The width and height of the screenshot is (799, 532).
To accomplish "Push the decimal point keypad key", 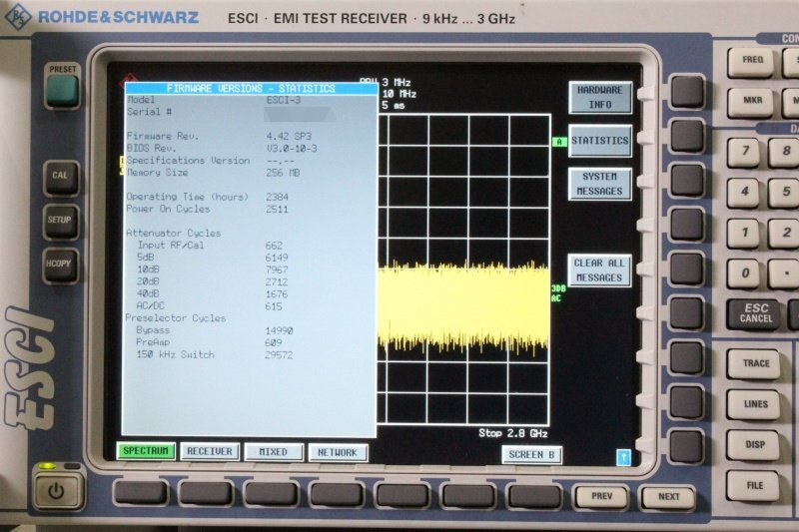I will 785,273.
